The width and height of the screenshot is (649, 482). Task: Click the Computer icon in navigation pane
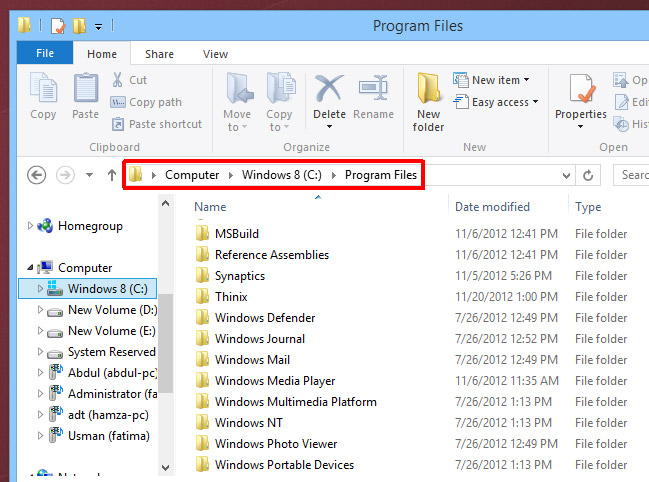point(45,268)
